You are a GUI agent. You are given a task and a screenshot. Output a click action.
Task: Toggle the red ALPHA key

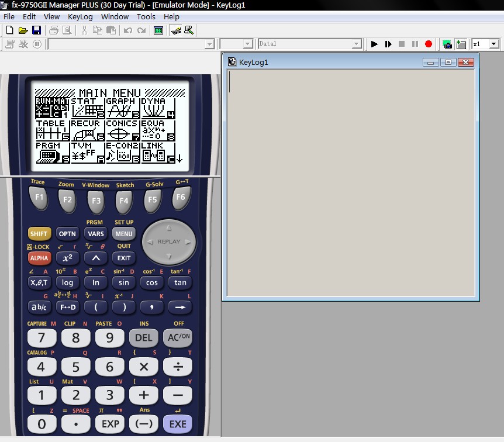coord(39,258)
